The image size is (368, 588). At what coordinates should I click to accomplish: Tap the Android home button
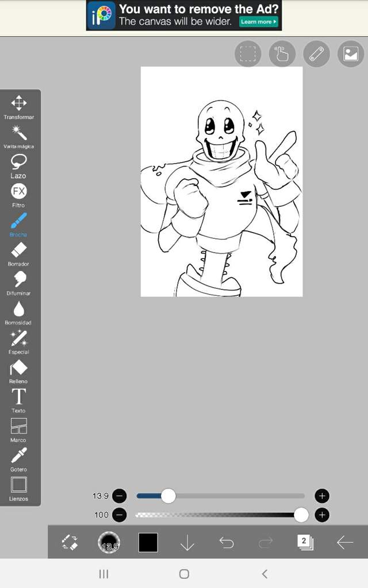click(184, 574)
